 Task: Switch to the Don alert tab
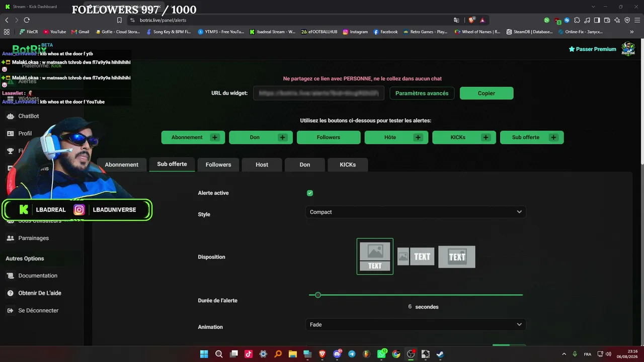305,165
